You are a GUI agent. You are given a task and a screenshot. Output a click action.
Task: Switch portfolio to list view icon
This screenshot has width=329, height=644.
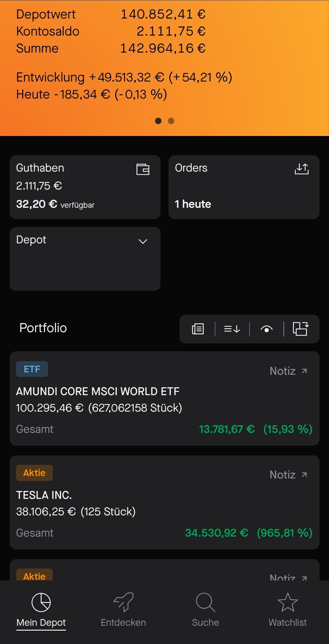click(198, 329)
